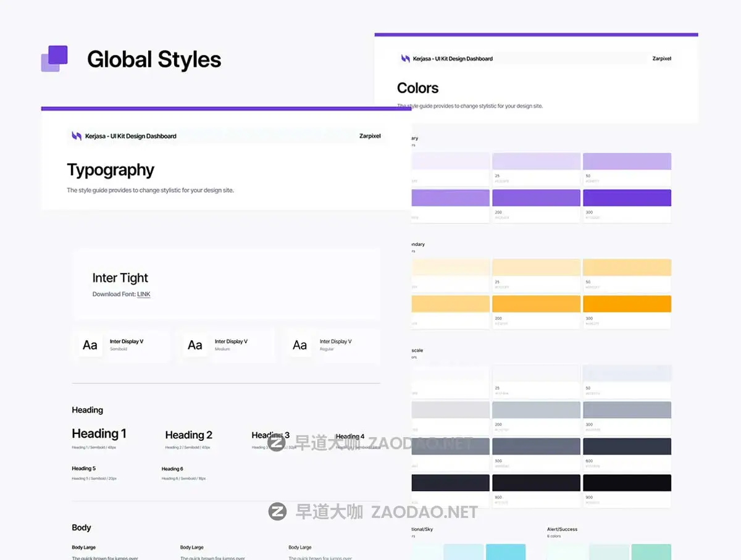Screen dimensions: 741x560
Task: Pick the bright orange 300 secondary swatch
Action: tap(627, 304)
